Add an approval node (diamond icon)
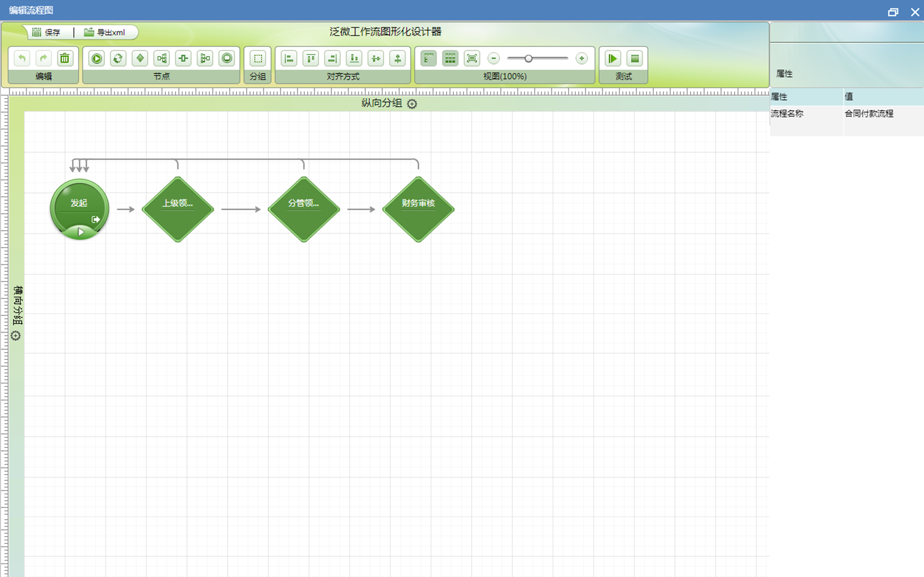This screenshot has width=924, height=577. coord(140,58)
